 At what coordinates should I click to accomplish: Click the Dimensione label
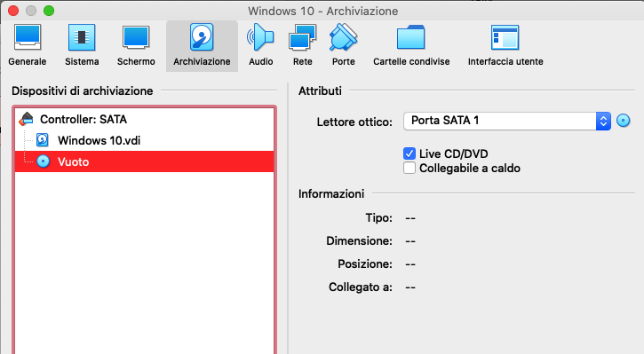tap(359, 240)
